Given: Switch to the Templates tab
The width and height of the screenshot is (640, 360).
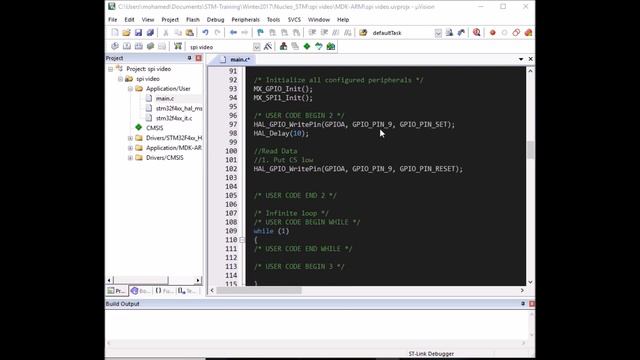Looking at the screenshot, I should pyautogui.click(x=187, y=291).
